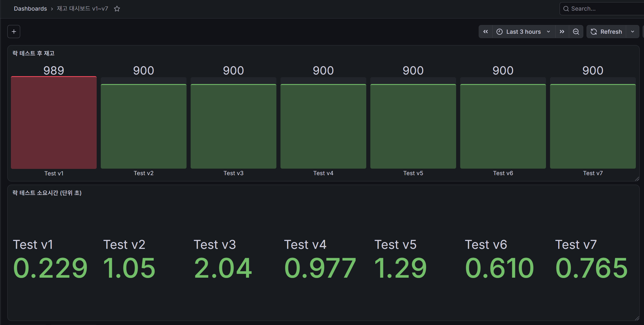
Task: Select the green Test v6 bar
Action: tap(503, 126)
